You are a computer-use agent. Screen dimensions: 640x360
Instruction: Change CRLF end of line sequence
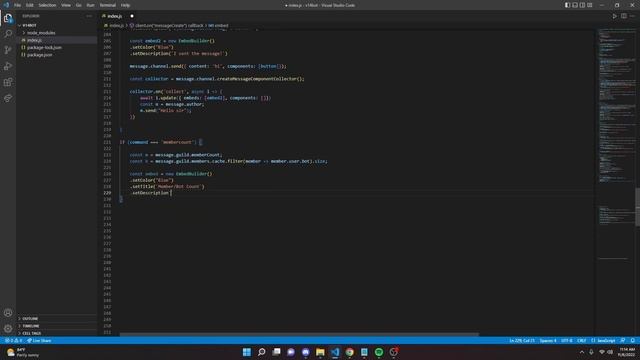click(582, 340)
